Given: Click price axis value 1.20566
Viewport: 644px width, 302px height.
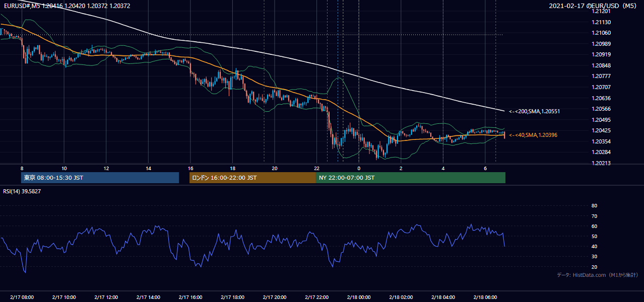Looking at the screenshot, I should coord(601,109).
